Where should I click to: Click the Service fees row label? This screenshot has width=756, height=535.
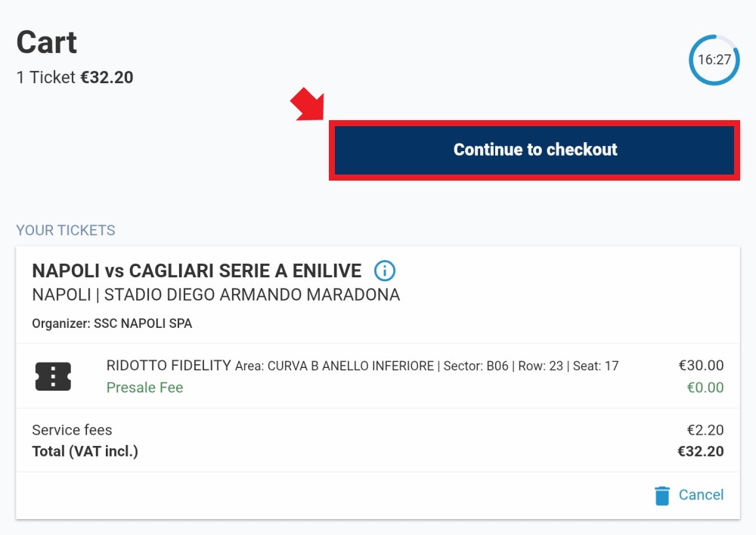72,430
